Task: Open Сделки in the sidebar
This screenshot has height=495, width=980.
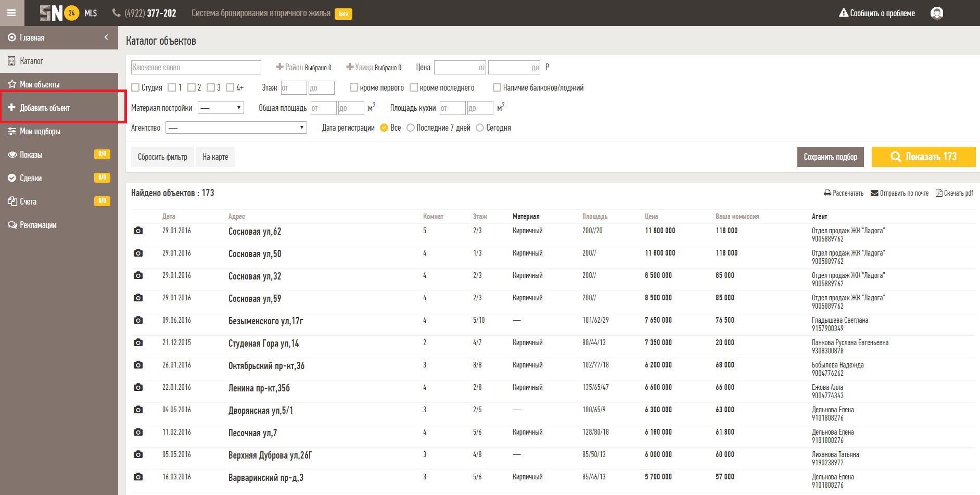Action: (59, 178)
